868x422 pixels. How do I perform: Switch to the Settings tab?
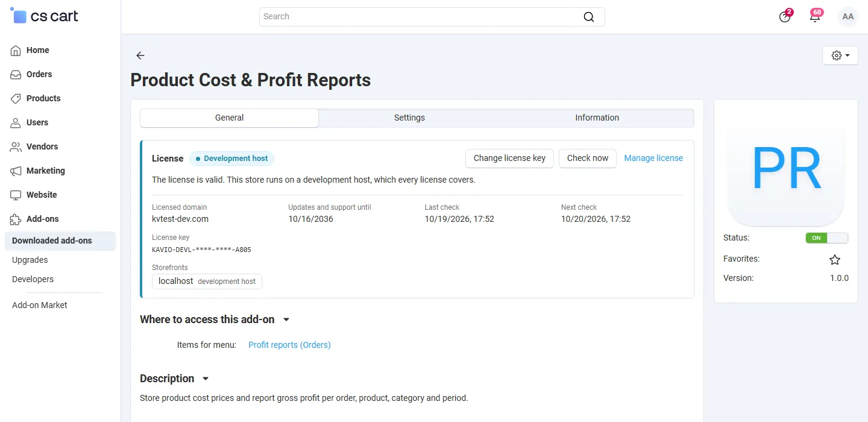(409, 118)
